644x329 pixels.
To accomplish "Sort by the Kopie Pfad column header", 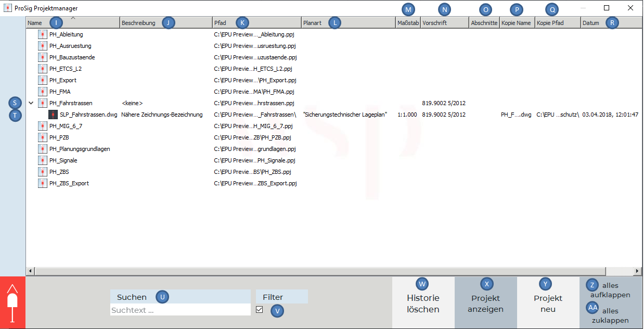I will (558, 23).
